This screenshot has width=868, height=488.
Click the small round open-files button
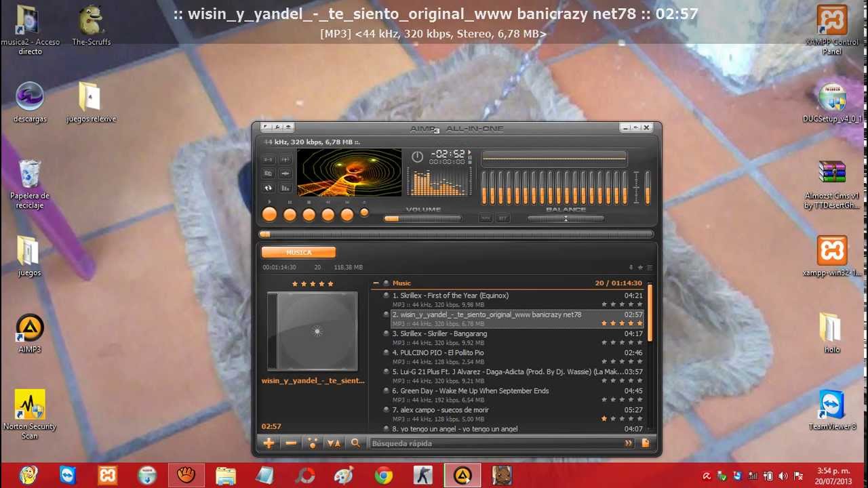pyautogui.click(x=364, y=213)
